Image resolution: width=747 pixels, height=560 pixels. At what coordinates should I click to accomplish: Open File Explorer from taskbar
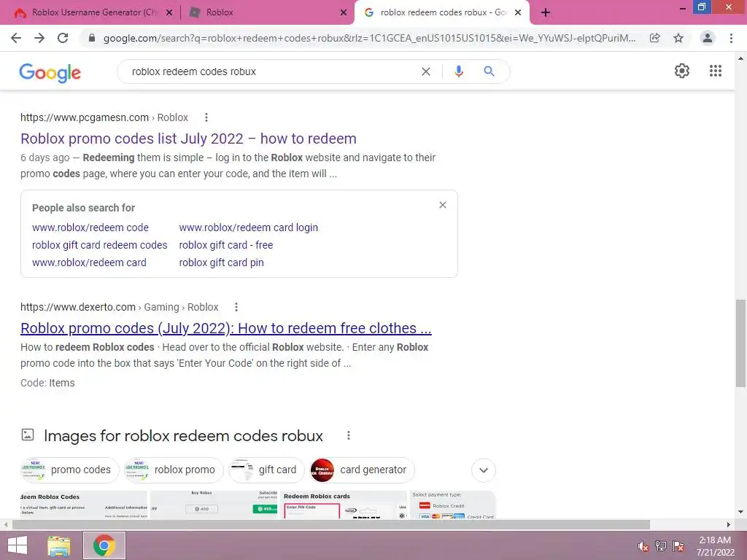(59, 545)
